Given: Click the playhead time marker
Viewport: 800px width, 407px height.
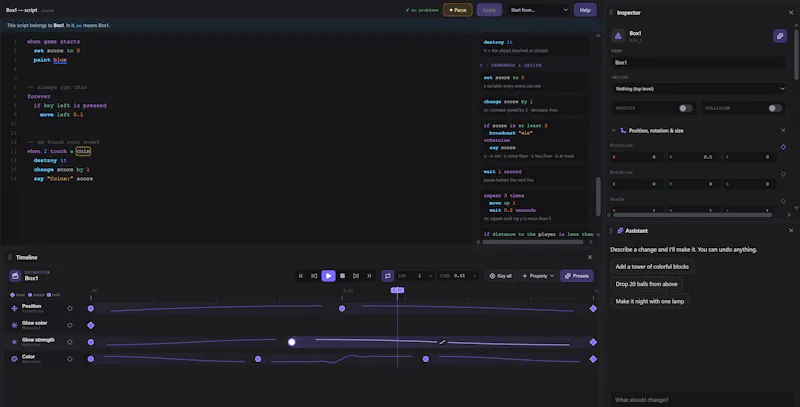Looking at the screenshot, I should pos(397,290).
